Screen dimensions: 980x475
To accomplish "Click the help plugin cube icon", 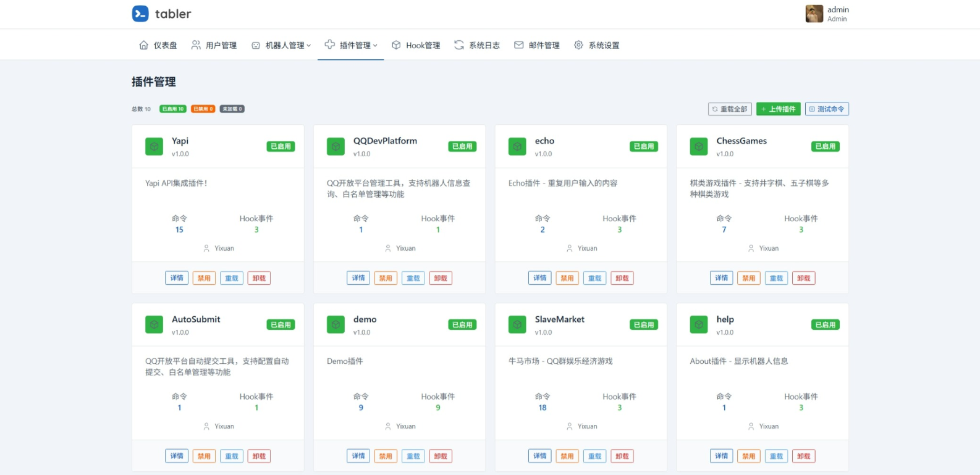I will pos(699,324).
